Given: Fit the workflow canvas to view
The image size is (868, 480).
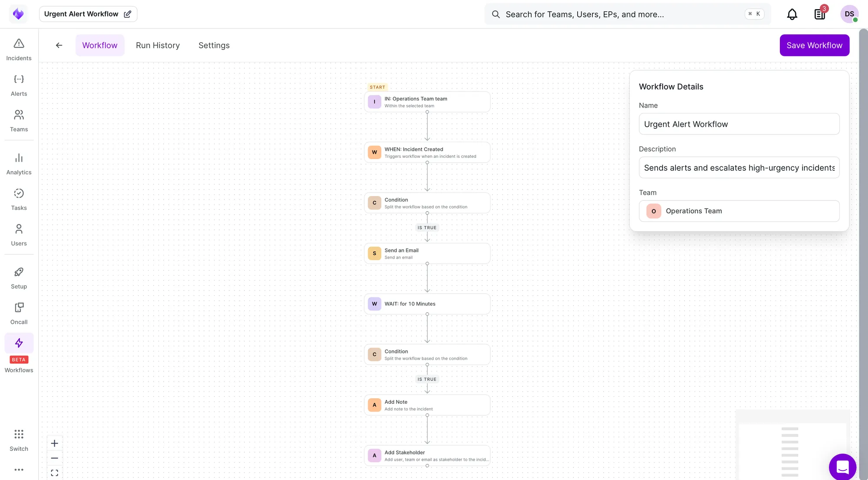Looking at the screenshot, I should tap(54, 473).
